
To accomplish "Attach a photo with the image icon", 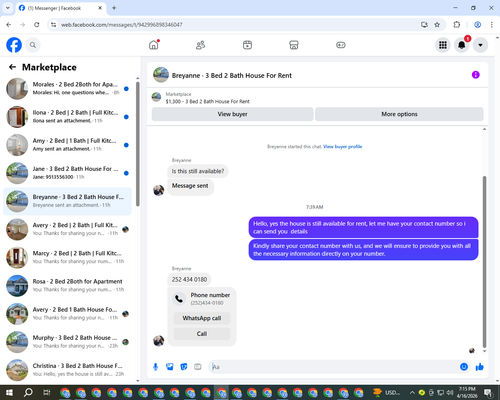I will 170,367.
